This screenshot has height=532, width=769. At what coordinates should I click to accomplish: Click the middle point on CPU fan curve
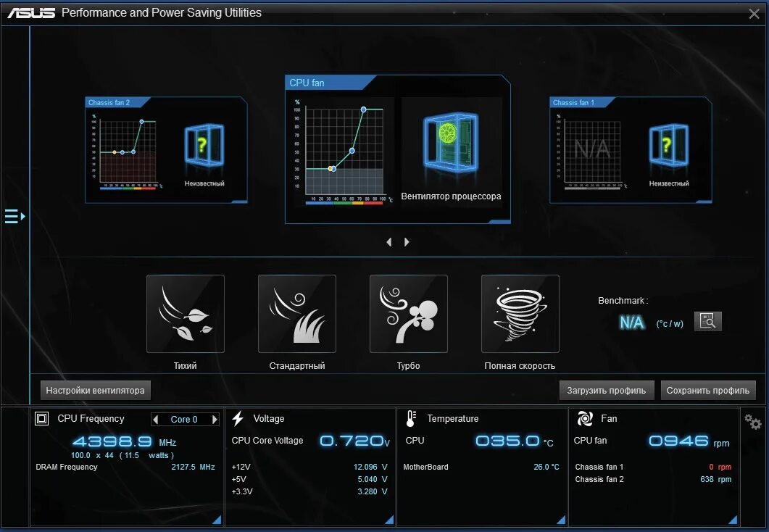point(352,151)
